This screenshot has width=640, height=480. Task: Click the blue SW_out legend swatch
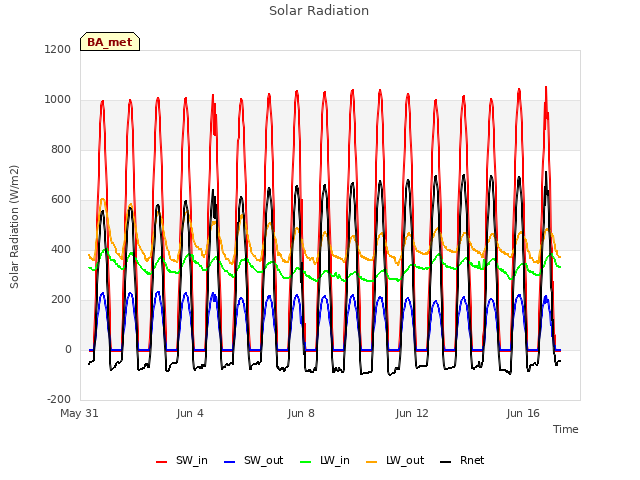(230, 462)
